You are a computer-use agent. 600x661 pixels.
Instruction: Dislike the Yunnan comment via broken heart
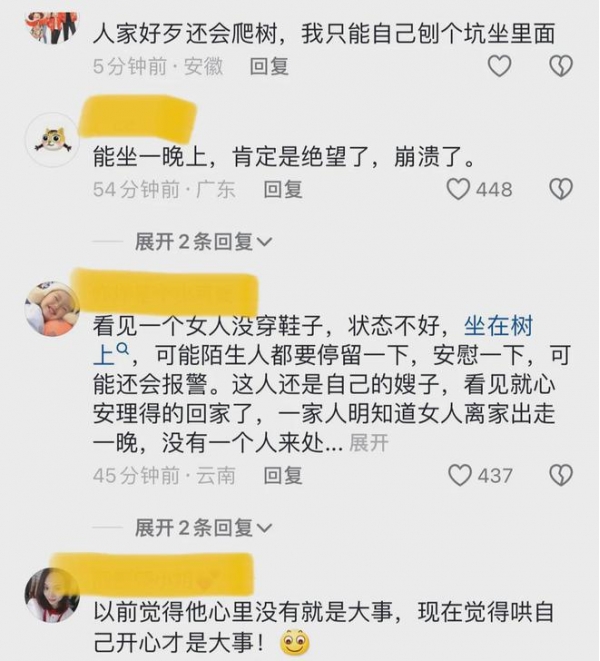[x=561, y=476]
